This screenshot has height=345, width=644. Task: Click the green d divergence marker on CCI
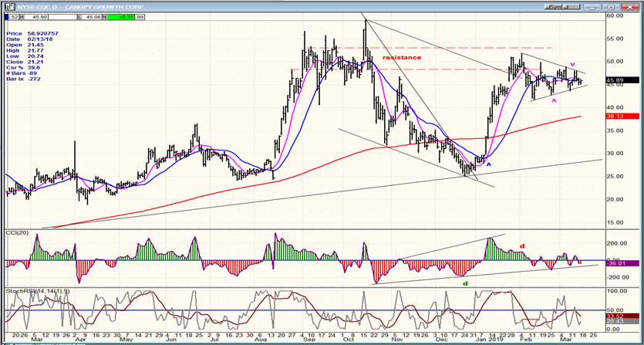(464, 284)
